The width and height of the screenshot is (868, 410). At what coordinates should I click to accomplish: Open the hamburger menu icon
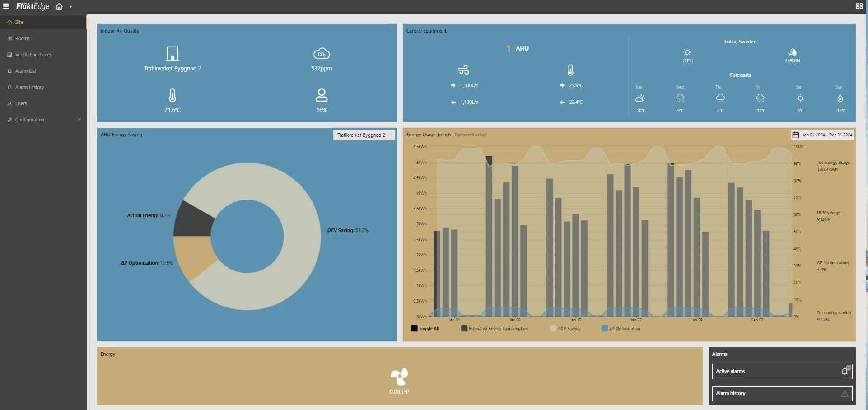pyautogui.click(x=6, y=6)
